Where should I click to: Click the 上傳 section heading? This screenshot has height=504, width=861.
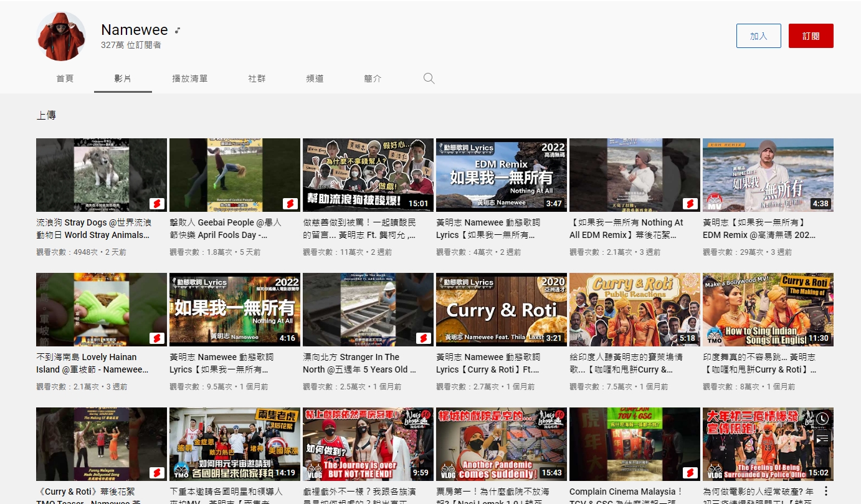click(46, 115)
